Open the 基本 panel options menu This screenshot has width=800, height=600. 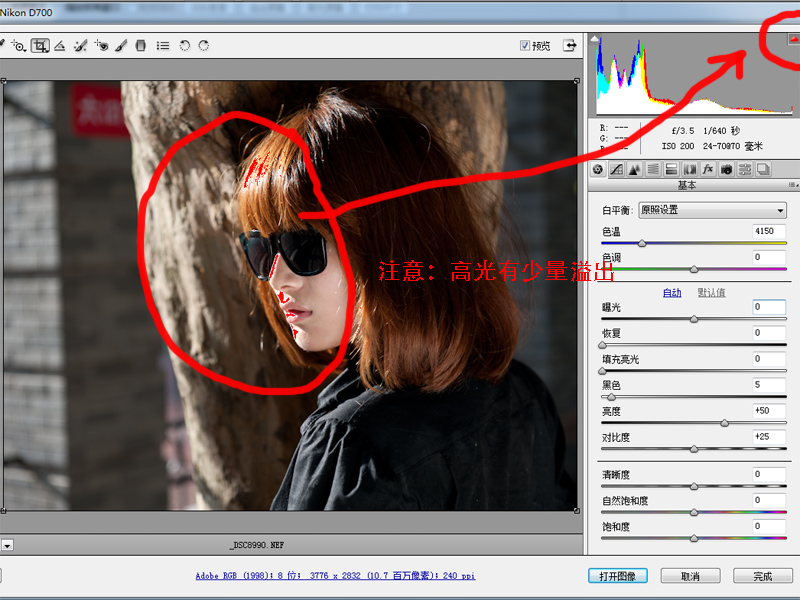point(793,185)
